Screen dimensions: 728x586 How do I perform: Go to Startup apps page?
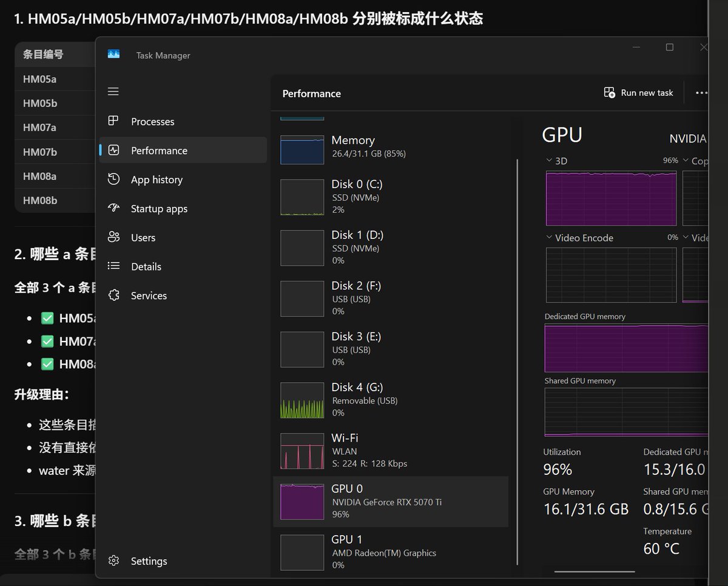point(183,209)
